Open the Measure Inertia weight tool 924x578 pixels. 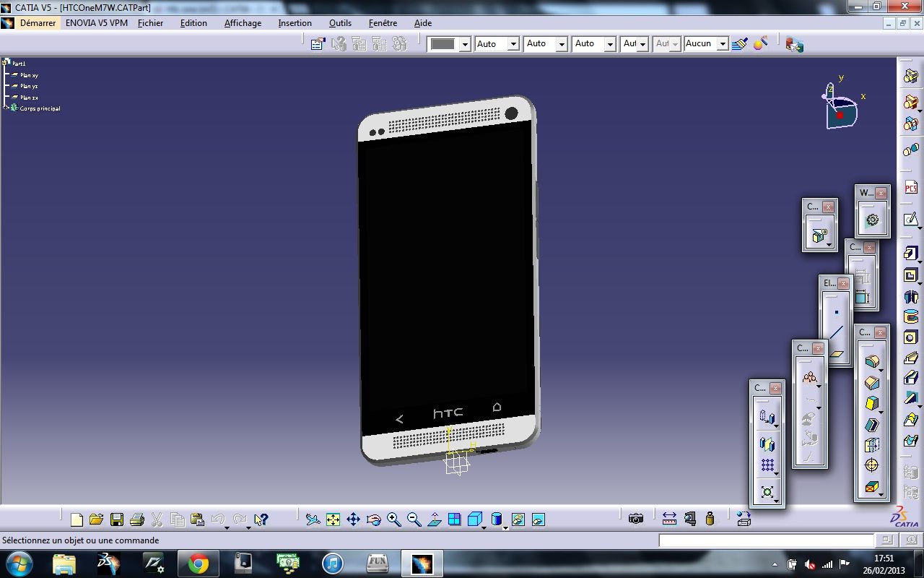[x=710, y=519]
